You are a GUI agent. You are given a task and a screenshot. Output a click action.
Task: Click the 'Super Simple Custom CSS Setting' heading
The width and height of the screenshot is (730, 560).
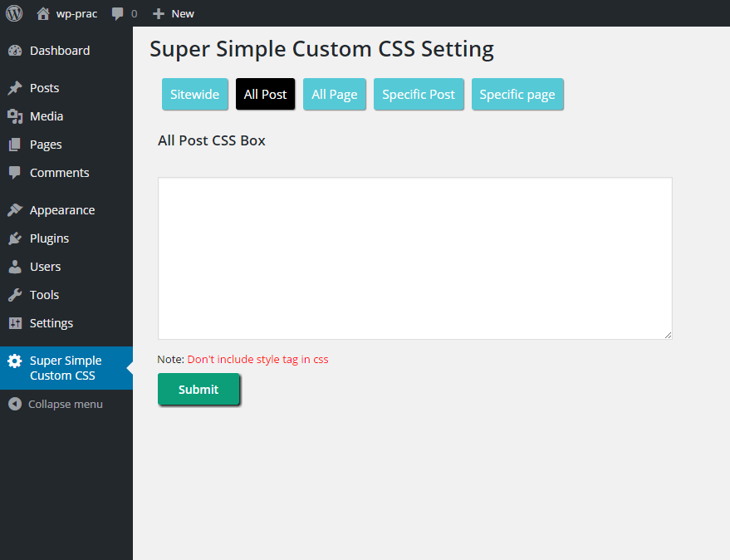321,49
